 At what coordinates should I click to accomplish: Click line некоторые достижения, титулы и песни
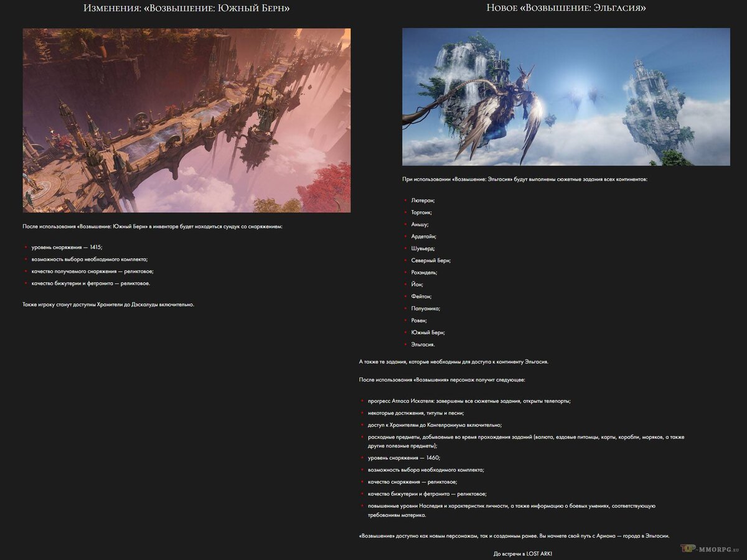tap(416, 413)
